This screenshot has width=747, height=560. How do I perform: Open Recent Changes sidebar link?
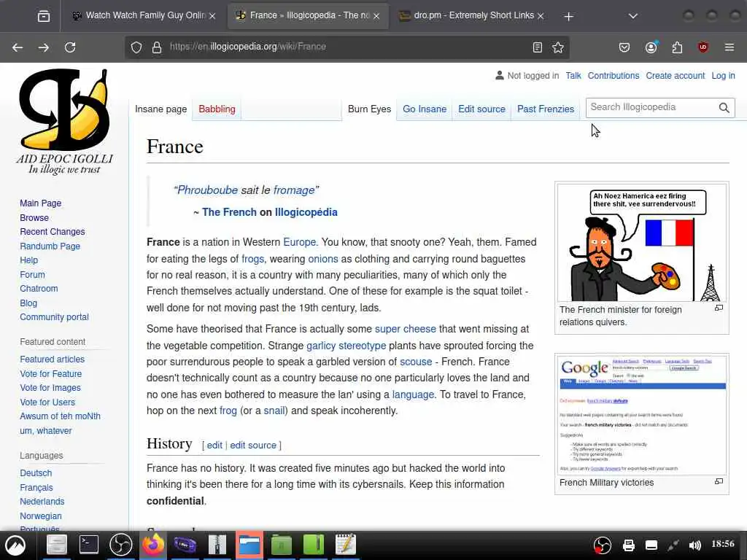[x=53, y=232]
